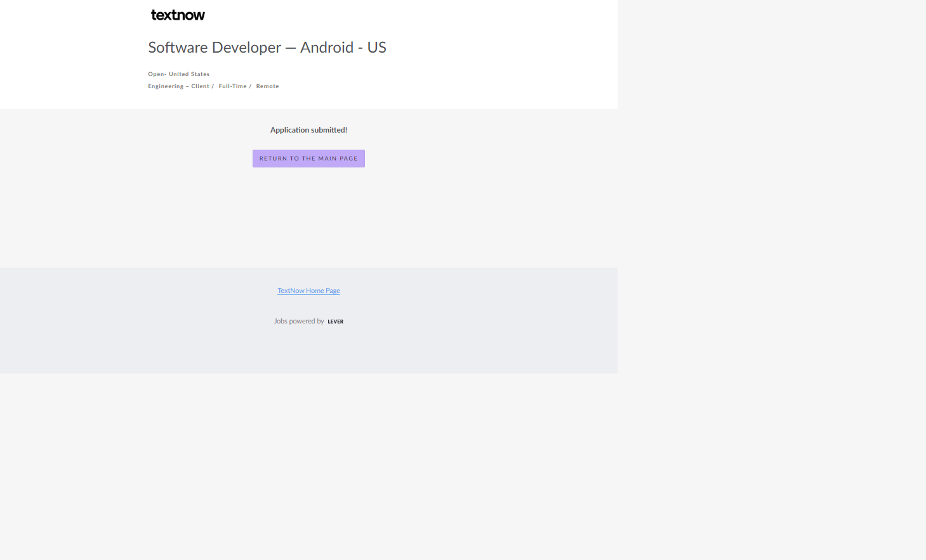
Task: Click the Software Developer job title heading
Action: 267,48
